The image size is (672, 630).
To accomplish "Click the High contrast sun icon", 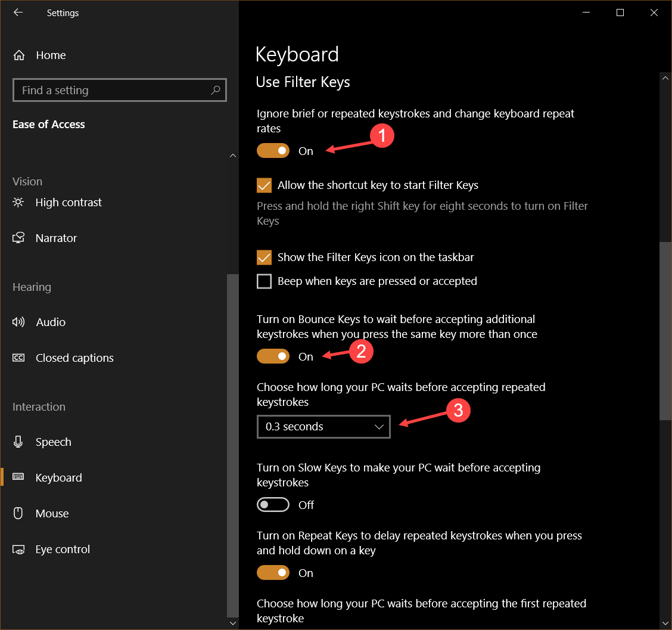I will [x=18, y=202].
